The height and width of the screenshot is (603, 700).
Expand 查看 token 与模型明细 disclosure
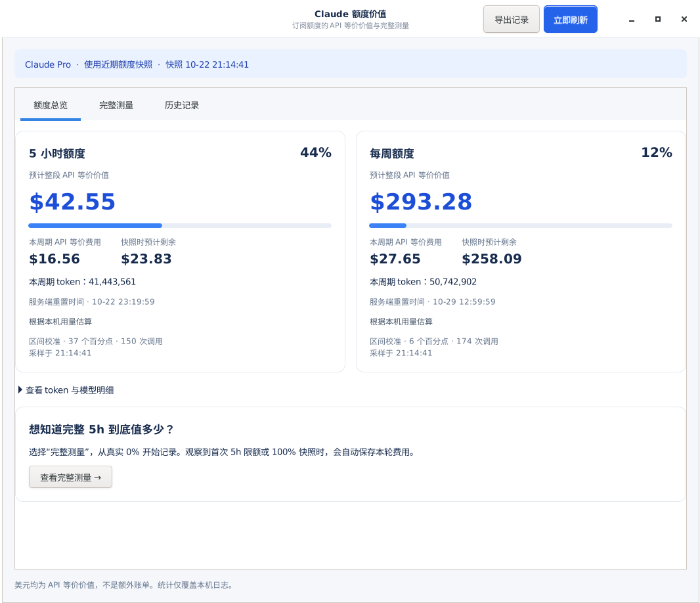pyautogui.click(x=66, y=390)
